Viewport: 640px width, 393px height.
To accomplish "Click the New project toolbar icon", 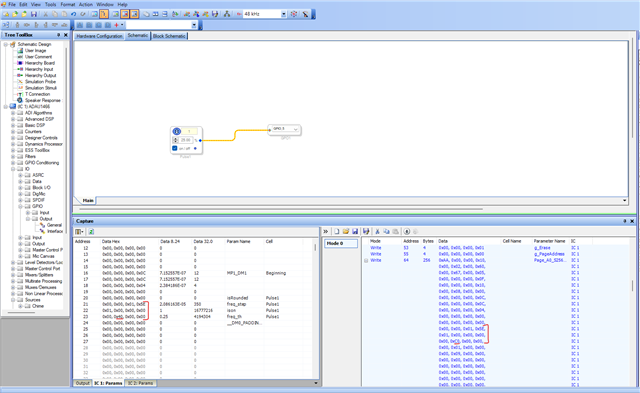I will point(6,14).
